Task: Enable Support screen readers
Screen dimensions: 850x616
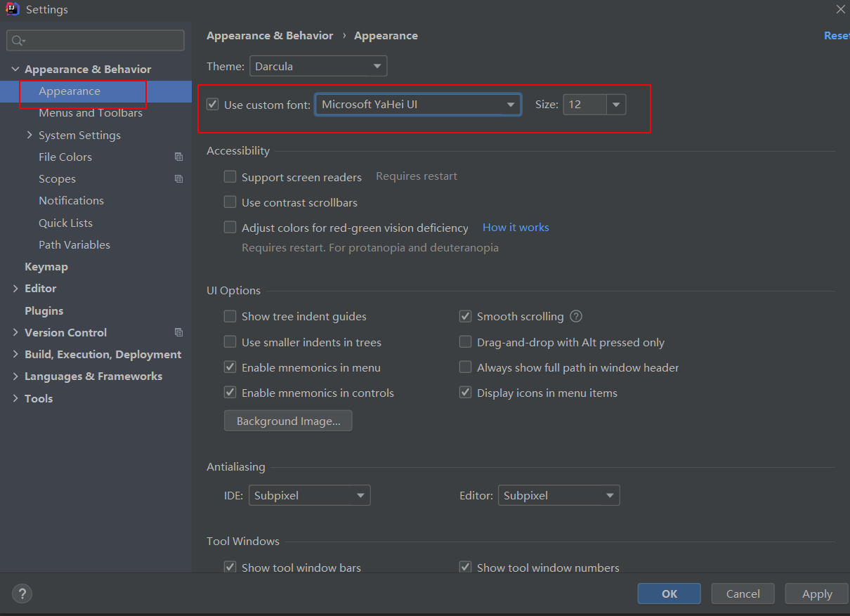Action: [230, 176]
